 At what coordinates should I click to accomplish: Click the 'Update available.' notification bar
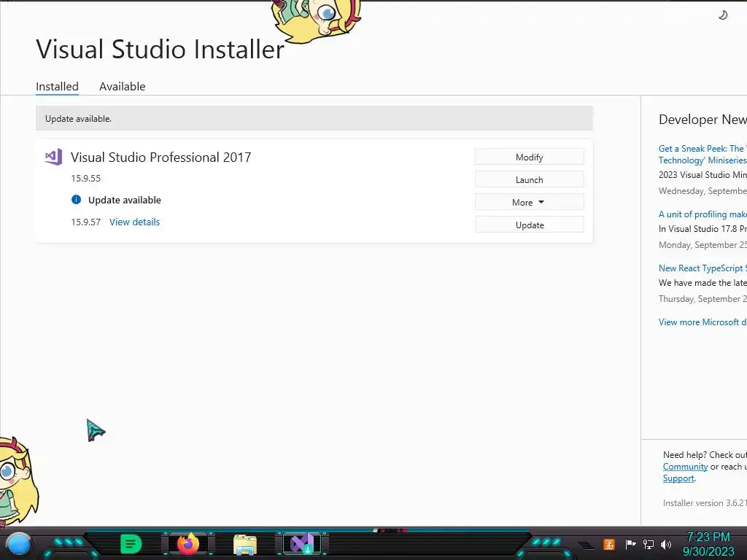[x=314, y=119]
